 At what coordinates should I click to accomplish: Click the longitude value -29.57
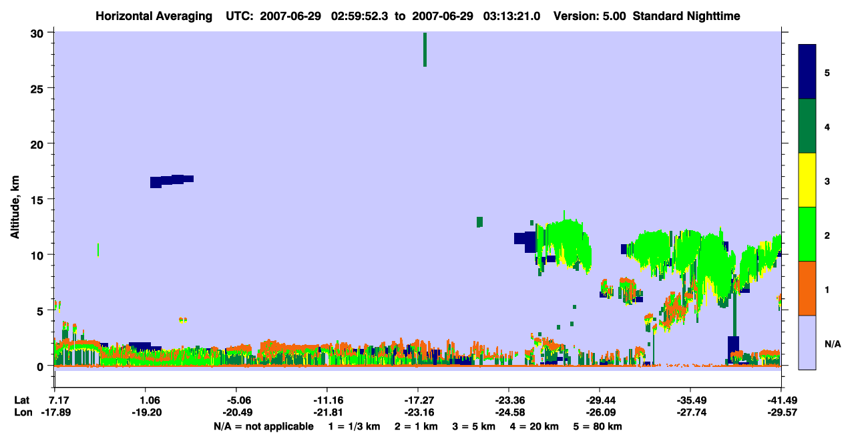[781, 413]
